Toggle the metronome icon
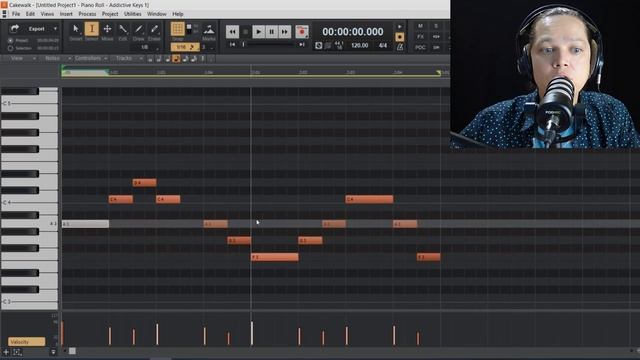This screenshot has height=360, width=640. point(400,47)
